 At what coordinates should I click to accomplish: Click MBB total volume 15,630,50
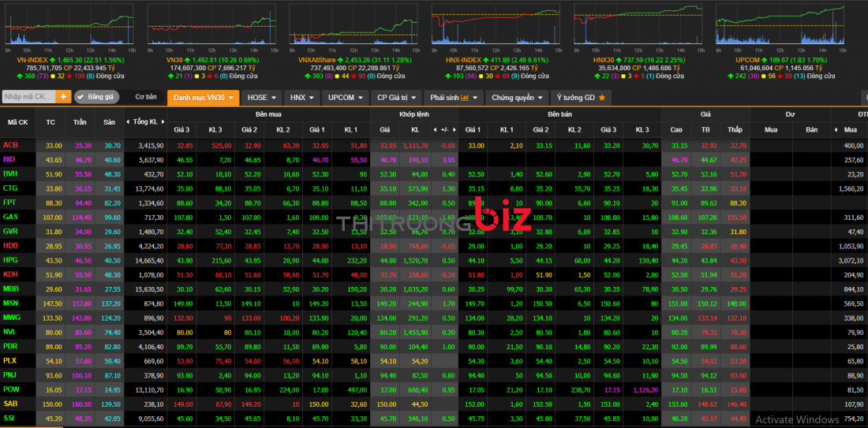tap(152, 288)
